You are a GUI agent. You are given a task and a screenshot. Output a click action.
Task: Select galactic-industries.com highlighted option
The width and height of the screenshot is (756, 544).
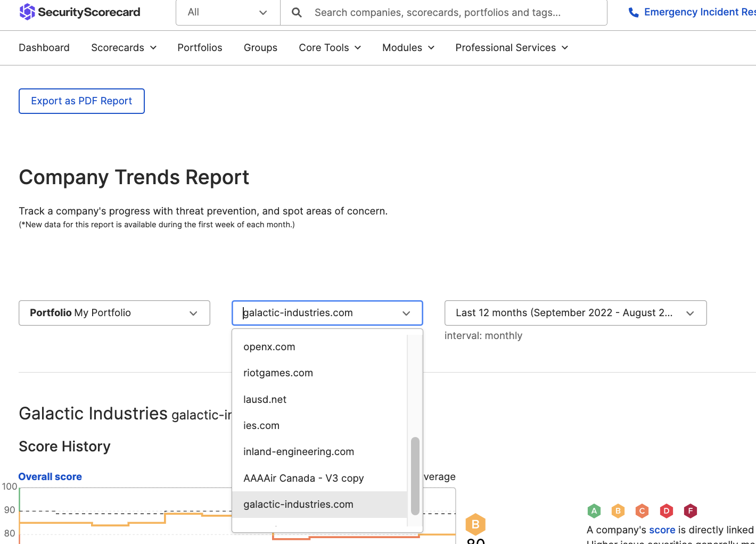(319, 504)
